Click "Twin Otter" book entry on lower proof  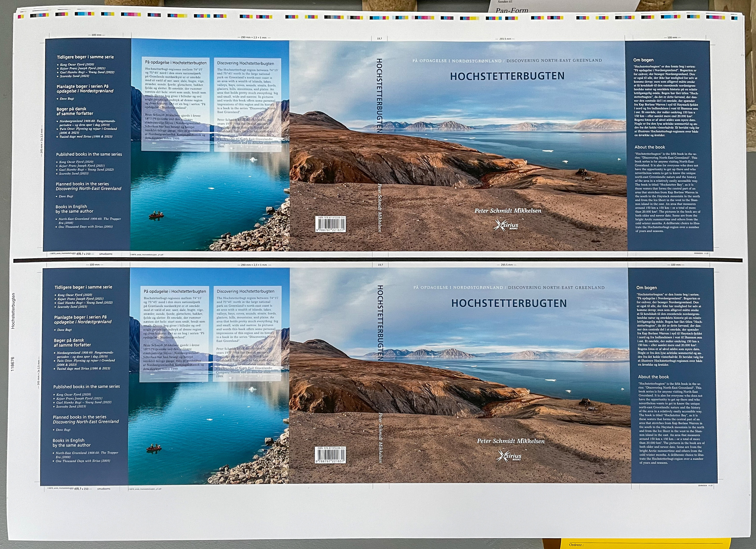[x=86, y=363]
